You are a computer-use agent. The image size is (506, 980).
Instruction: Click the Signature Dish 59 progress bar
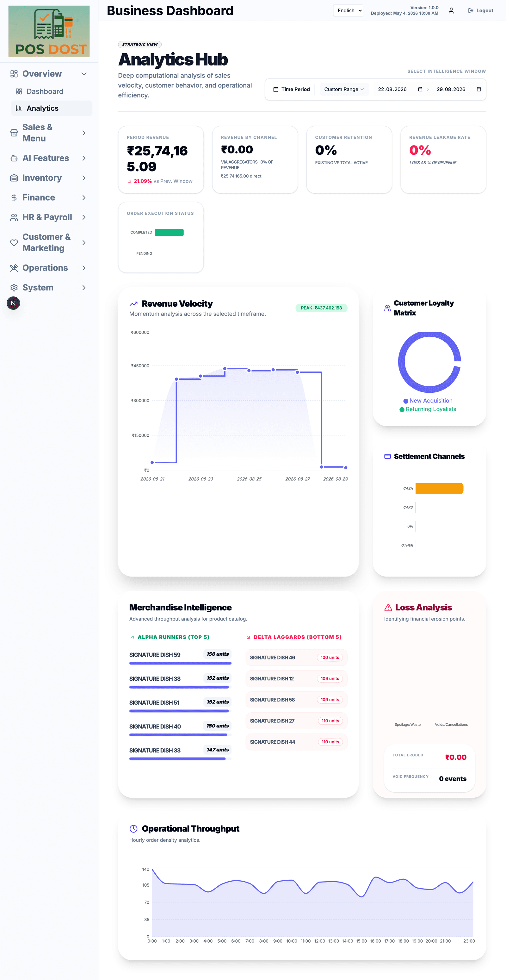180,663
